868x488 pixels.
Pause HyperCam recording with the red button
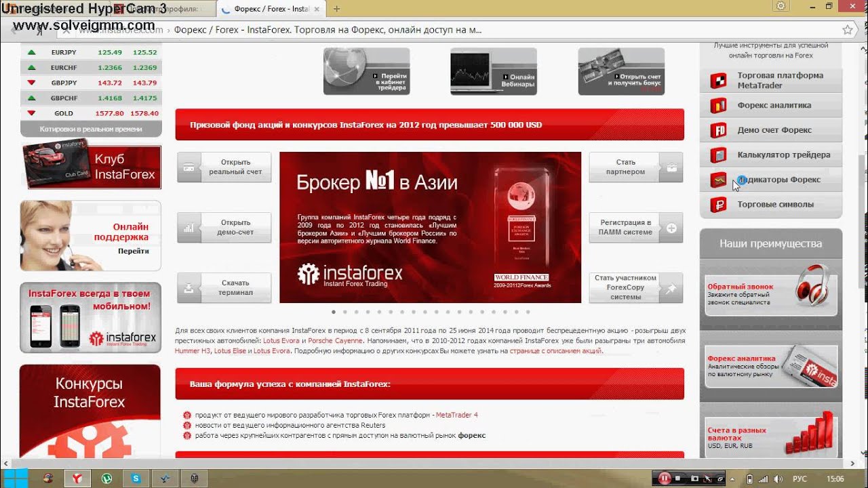click(665, 479)
